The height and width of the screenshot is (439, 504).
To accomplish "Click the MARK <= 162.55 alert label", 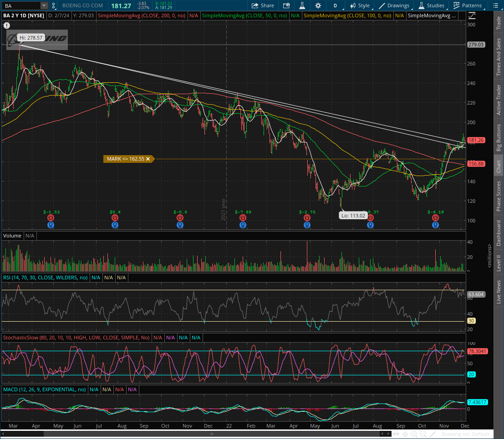I will click(x=125, y=159).
